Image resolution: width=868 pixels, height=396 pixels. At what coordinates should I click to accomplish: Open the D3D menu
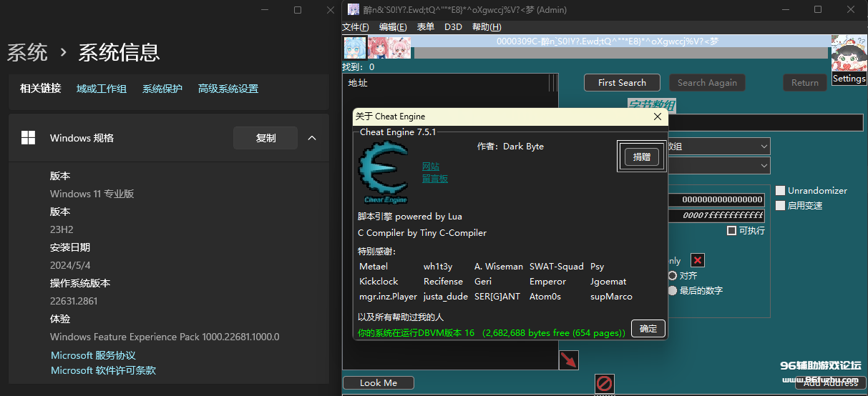[453, 27]
